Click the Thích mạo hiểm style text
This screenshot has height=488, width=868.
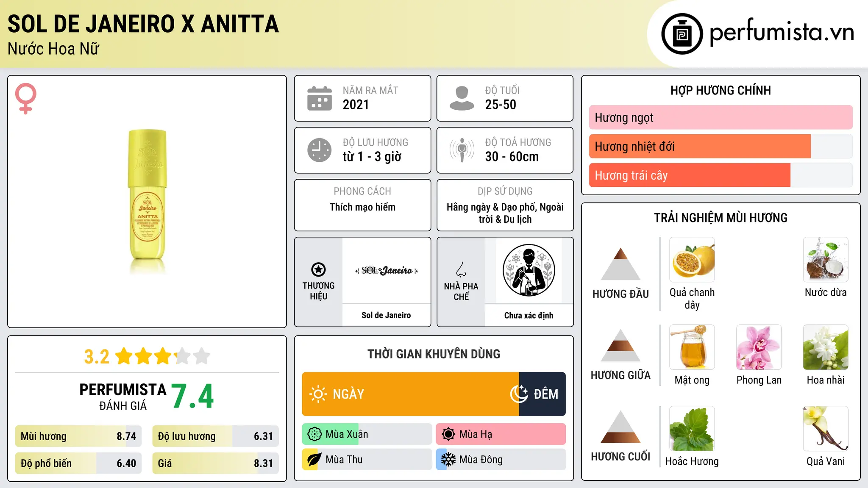click(x=362, y=207)
